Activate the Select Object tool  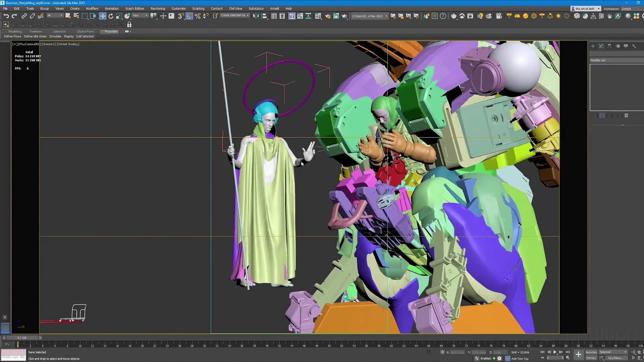tap(68, 16)
